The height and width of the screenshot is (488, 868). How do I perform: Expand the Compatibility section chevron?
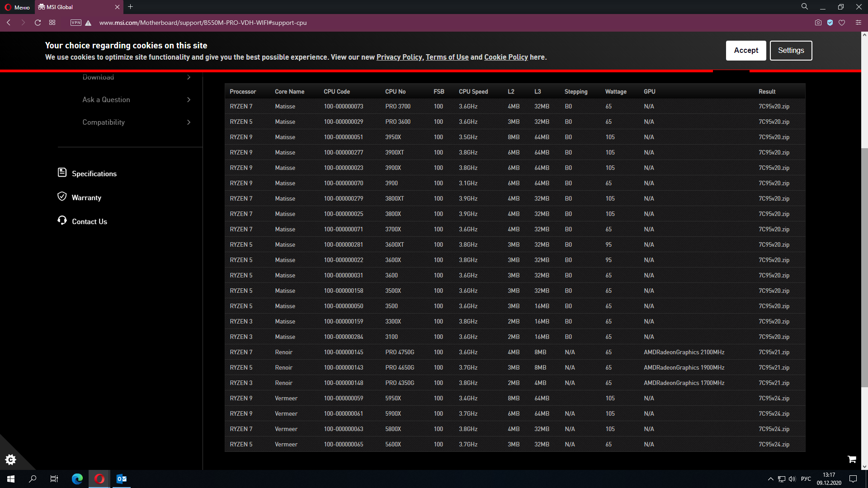tap(189, 122)
